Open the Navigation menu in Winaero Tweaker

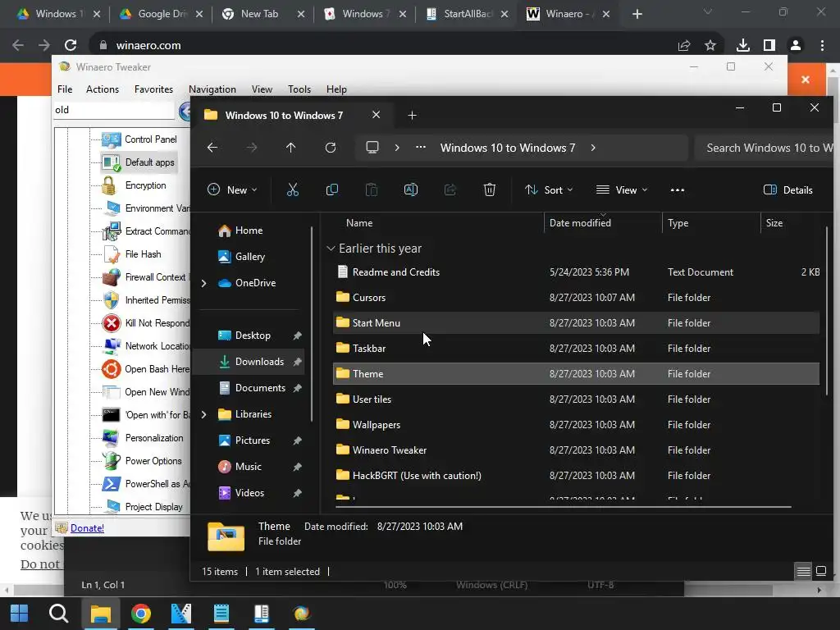tap(212, 89)
